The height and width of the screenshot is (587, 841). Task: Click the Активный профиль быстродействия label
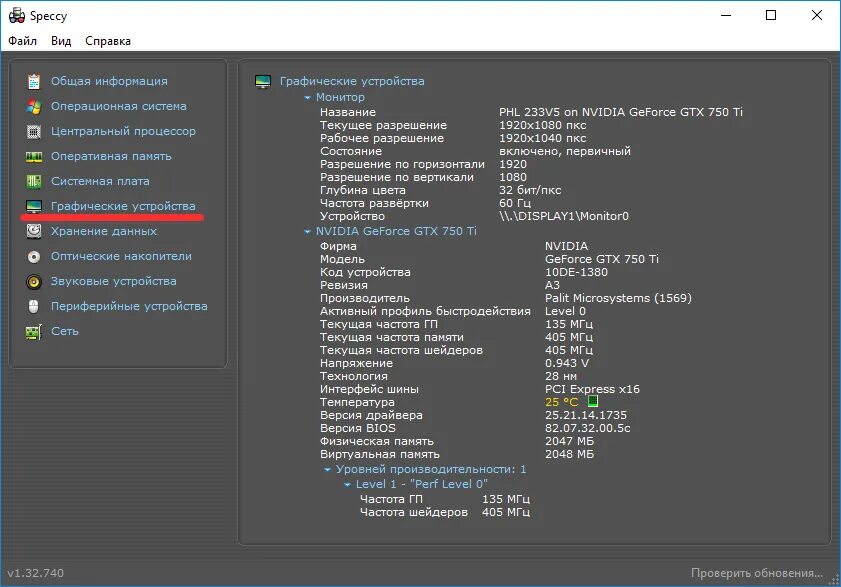pos(425,311)
